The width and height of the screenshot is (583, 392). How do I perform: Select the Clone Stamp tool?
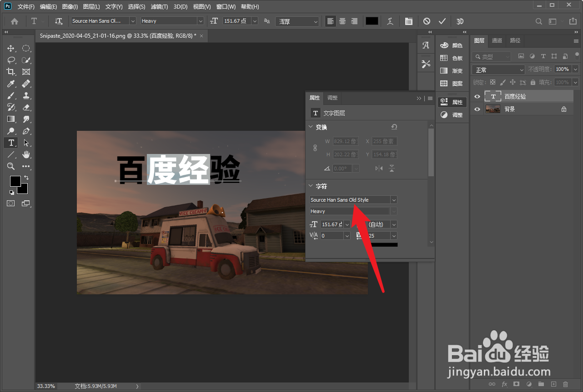click(x=26, y=95)
